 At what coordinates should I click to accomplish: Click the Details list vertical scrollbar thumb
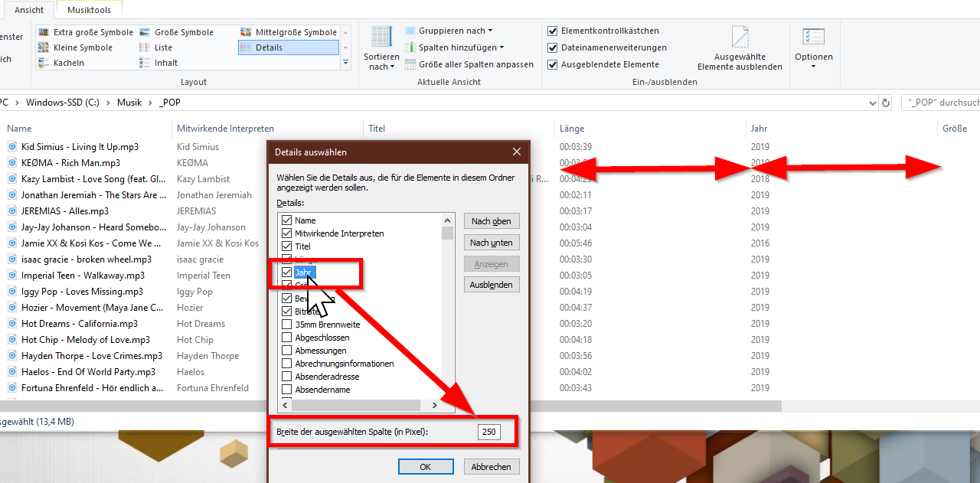click(x=448, y=233)
